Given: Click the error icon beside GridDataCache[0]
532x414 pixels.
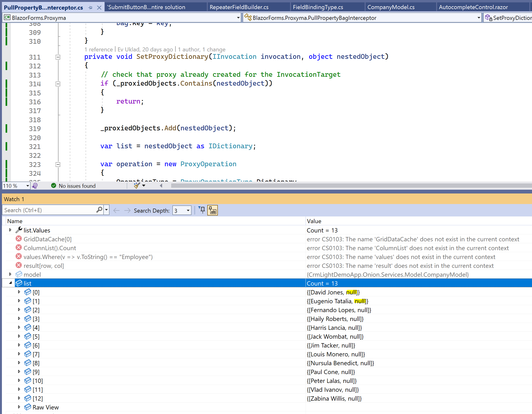Looking at the screenshot, I should point(18,239).
